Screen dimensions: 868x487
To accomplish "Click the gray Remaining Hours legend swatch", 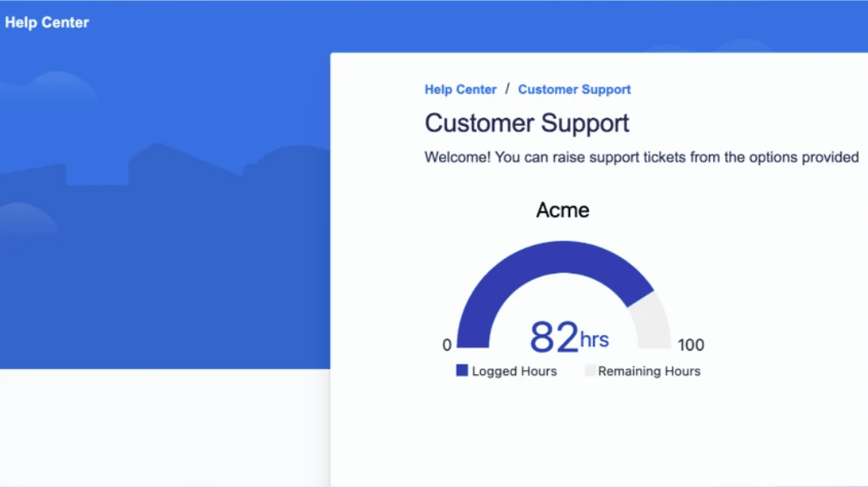I will click(590, 371).
